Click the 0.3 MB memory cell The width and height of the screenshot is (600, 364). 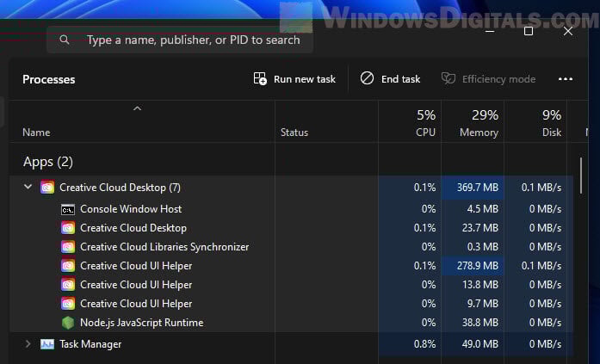click(473, 247)
